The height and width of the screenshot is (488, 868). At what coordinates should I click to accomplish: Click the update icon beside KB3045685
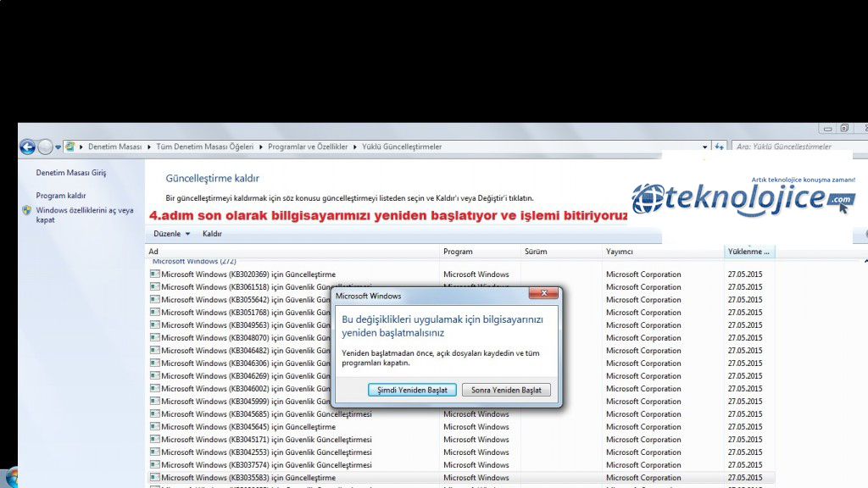(155, 413)
